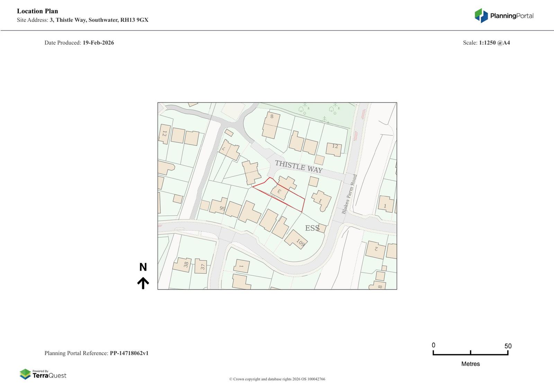Click the Blakes Farm Road label
554x392 pixels.
point(349,194)
